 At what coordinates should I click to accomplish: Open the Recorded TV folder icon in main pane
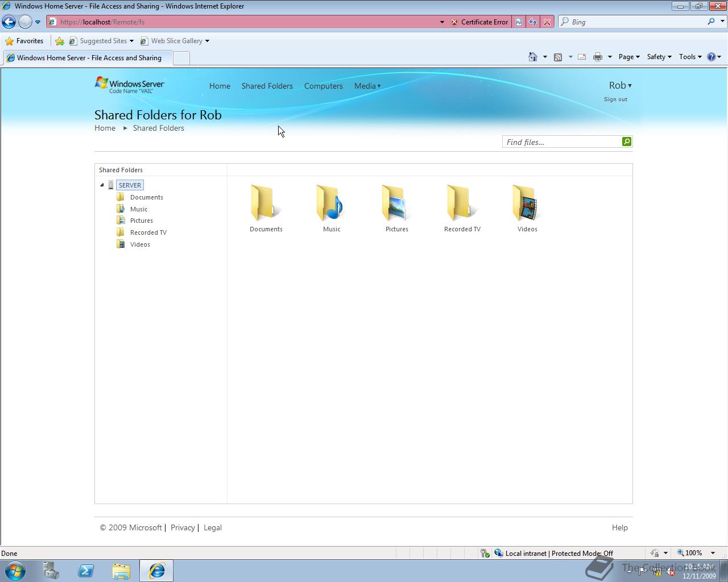coord(461,203)
